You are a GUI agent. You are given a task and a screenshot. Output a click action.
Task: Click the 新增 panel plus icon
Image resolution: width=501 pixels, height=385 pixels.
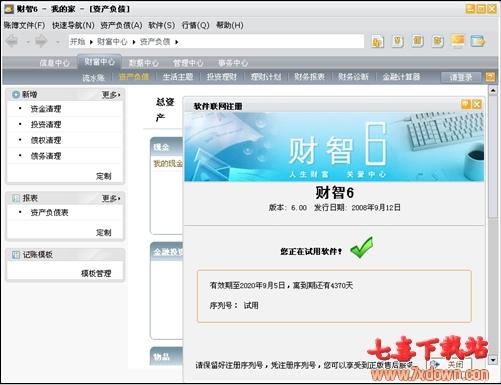click(16, 95)
